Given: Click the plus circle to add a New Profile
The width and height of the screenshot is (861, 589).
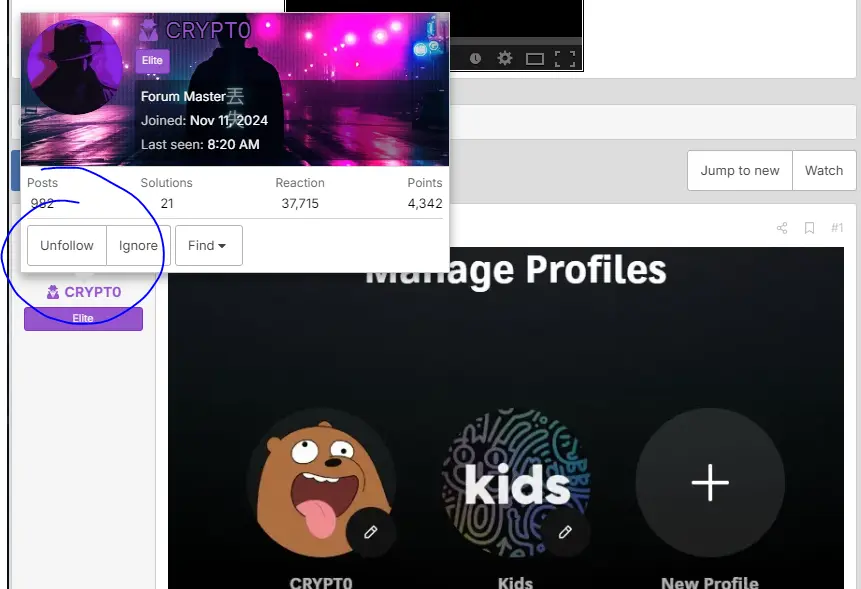Looking at the screenshot, I should coord(710,483).
